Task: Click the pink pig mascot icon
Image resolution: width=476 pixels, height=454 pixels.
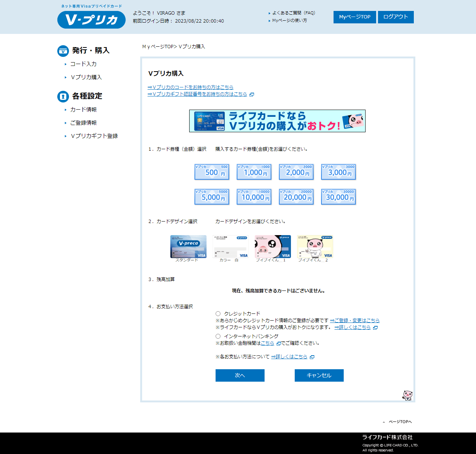Action: coord(407,395)
